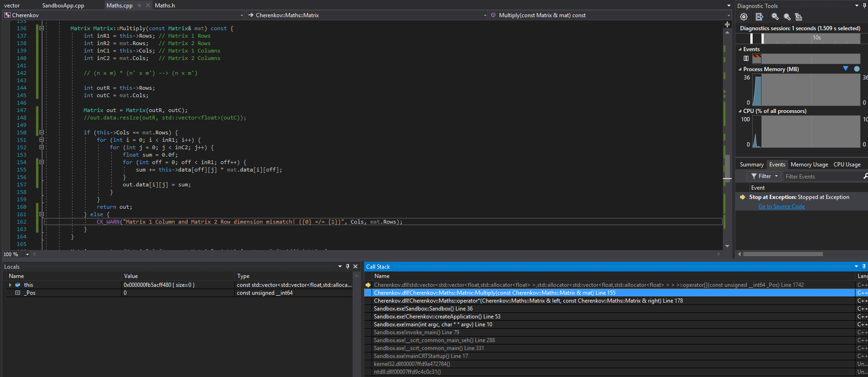The width and height of the screenshot is (868, 377).
Task: Click the search magnifier beside Filter Events
Action: click(865, 176)
